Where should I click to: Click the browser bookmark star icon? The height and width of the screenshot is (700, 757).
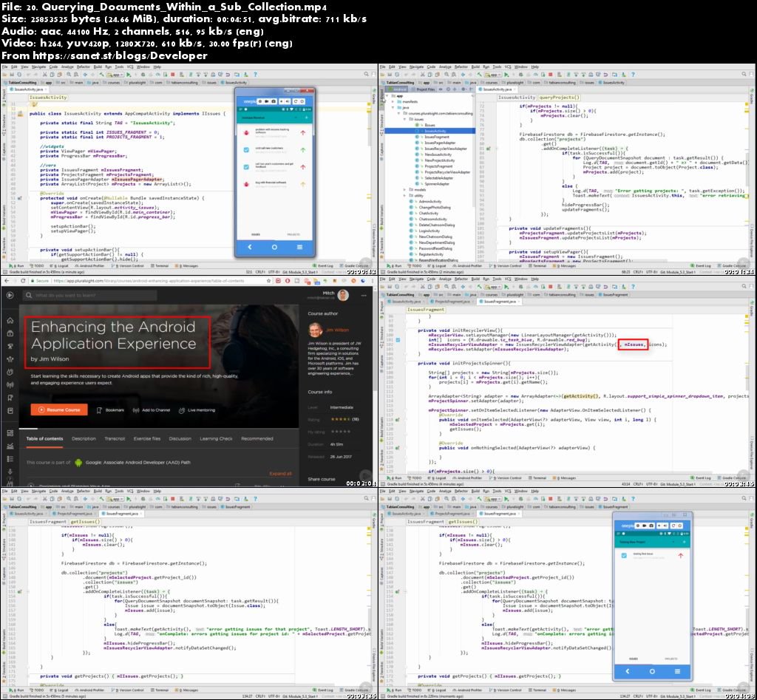[268, 280]
